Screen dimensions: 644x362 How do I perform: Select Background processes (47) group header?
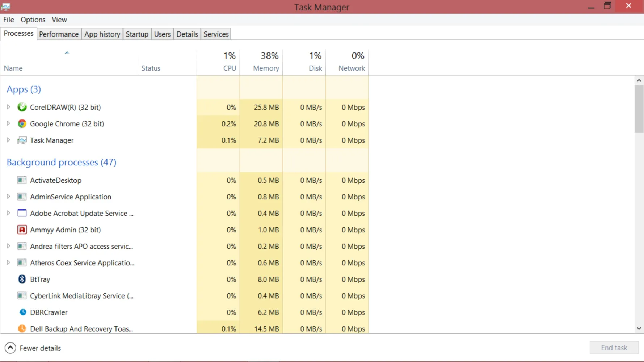pyautogui.click(x=62, y=162)
